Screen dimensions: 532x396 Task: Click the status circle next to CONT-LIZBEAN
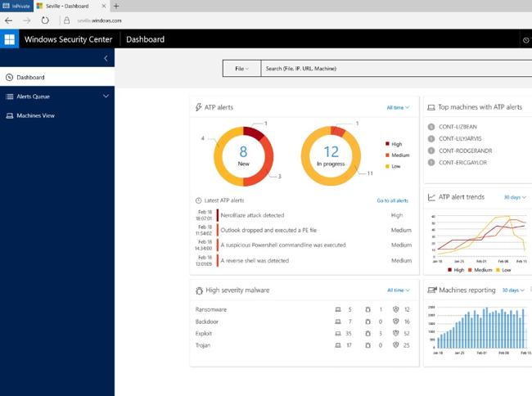(x=431, y=127)
